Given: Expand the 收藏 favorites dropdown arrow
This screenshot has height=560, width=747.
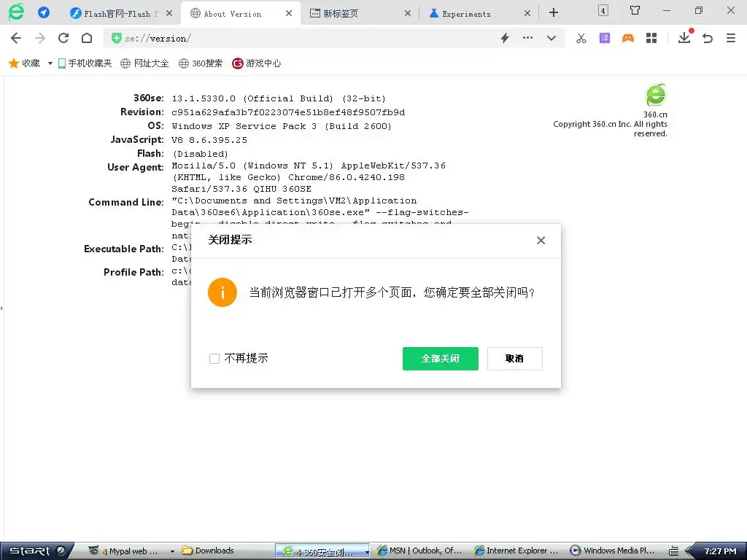Looking at the screenshot, I should tap(50, 63).
